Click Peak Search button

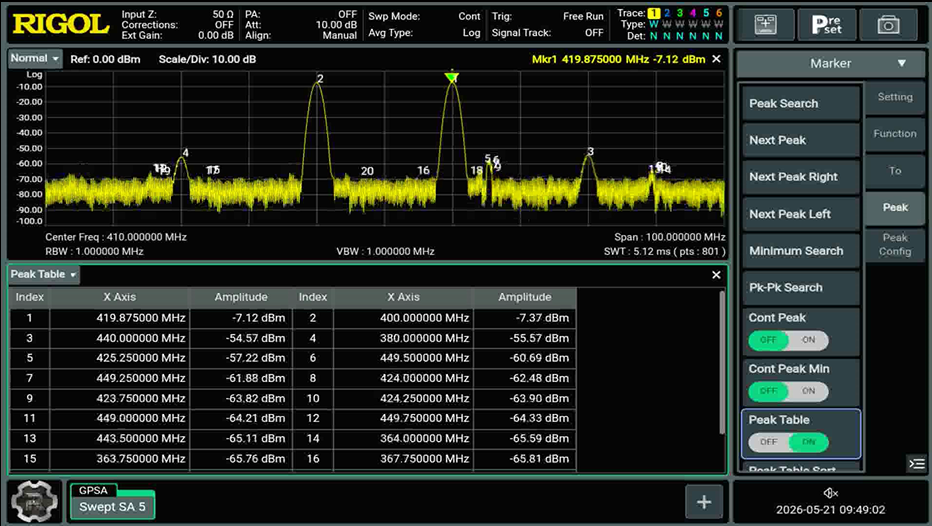click(801, 103)
